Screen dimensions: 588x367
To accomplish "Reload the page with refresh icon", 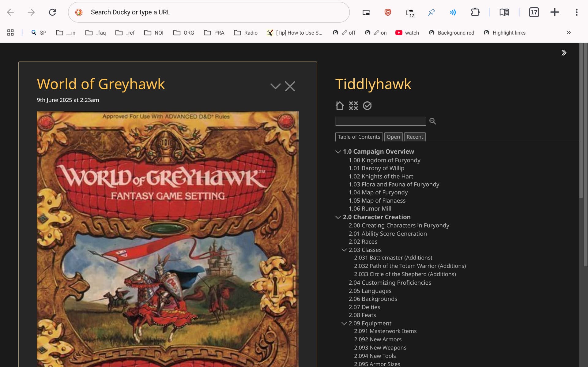I will pos(52,12).
